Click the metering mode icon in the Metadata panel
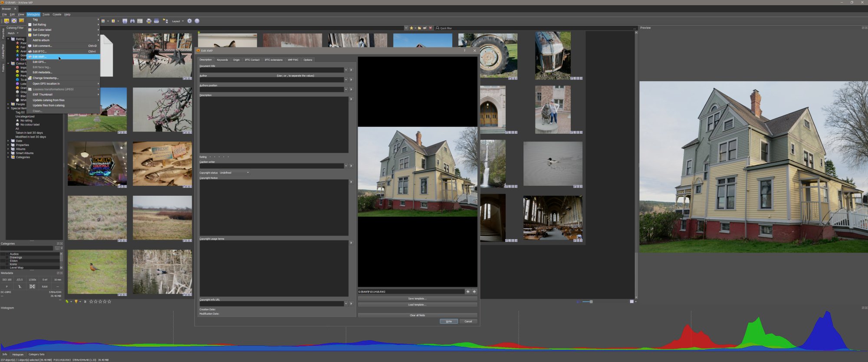The image size is (868, 362). [x=32, y=286]
